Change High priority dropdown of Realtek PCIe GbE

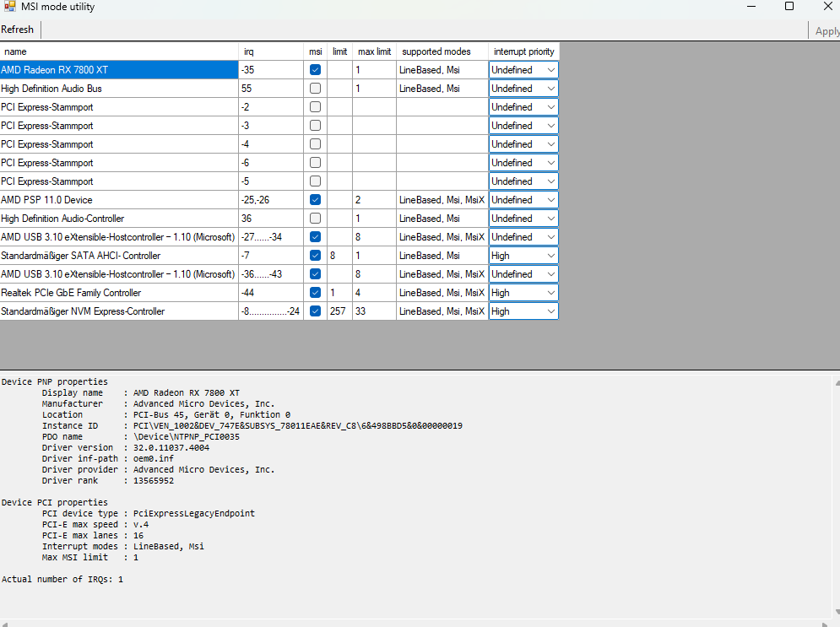pyautogui.click(x=523, y=292)
